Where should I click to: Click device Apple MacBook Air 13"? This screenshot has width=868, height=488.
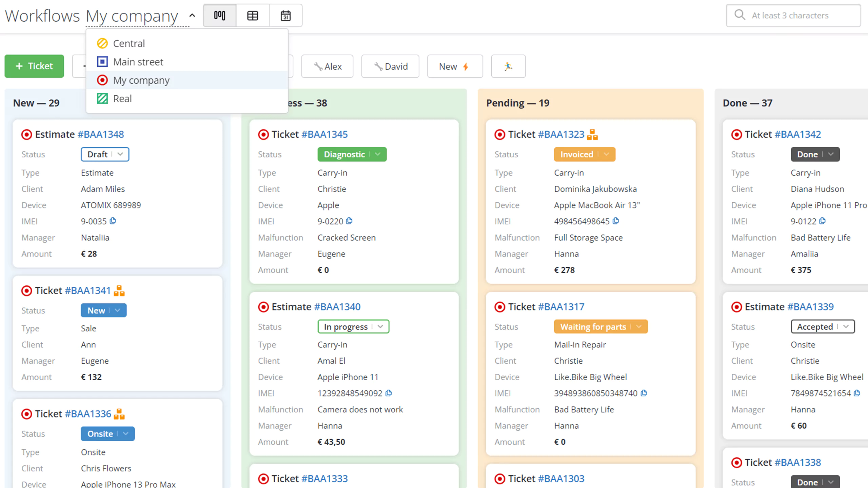(597, 205)
